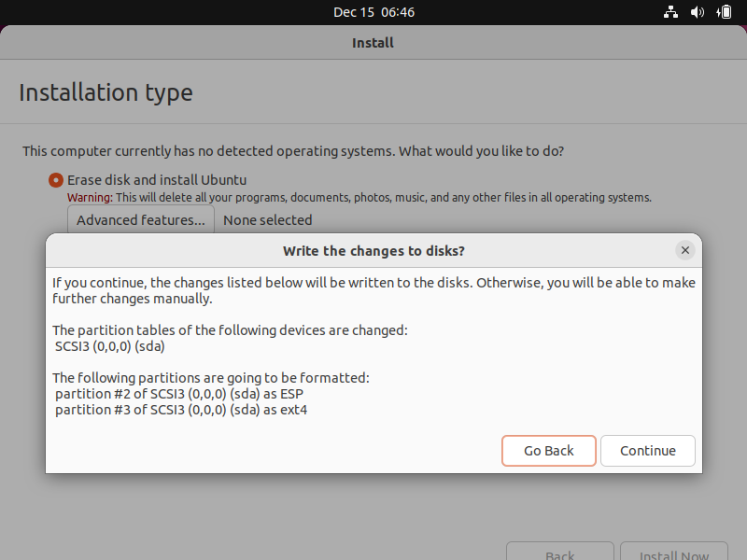Click 'partition #3 of SCSI3 (0,0,0) (sda) as ext4'
The width and height of the screenshot is (747, 560).
[x=181, y=410]
